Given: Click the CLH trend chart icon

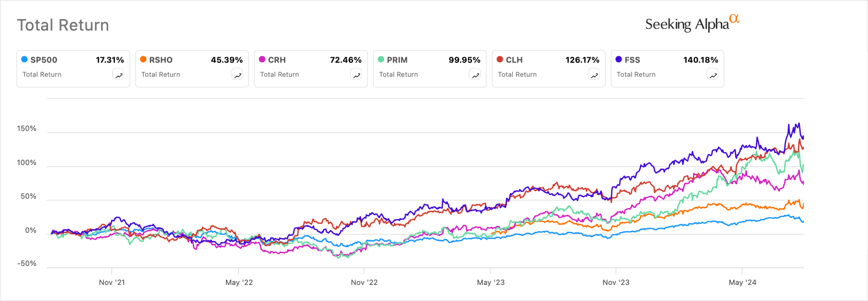Looking at the screenshot, I should 594,75.
